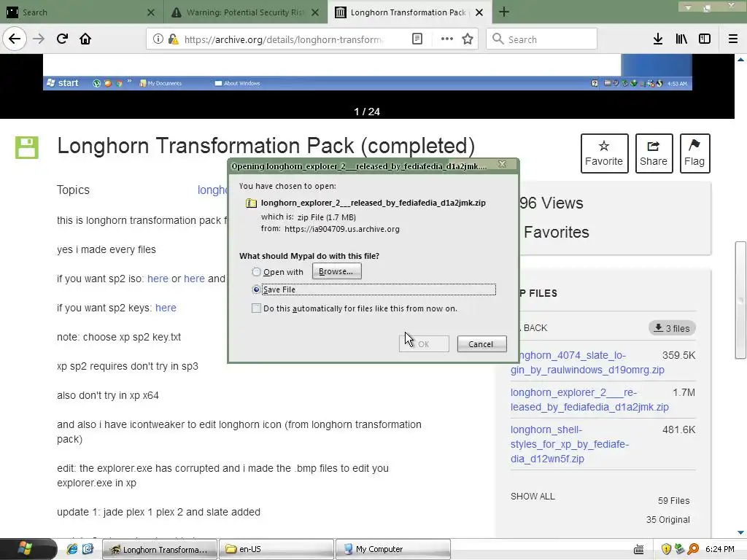Open the page actions three-dots menu

(447, 39)
